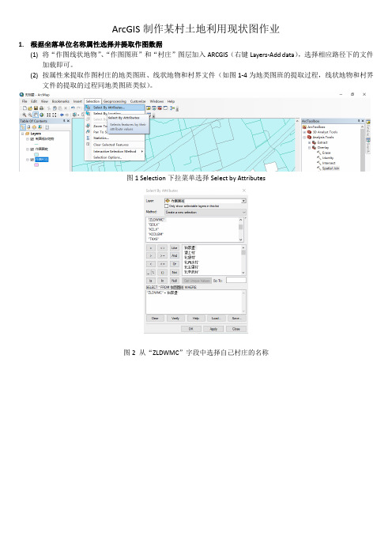
Task: Select the "ZLDWMC" field in fields list
Action: (x=156, y=220)
